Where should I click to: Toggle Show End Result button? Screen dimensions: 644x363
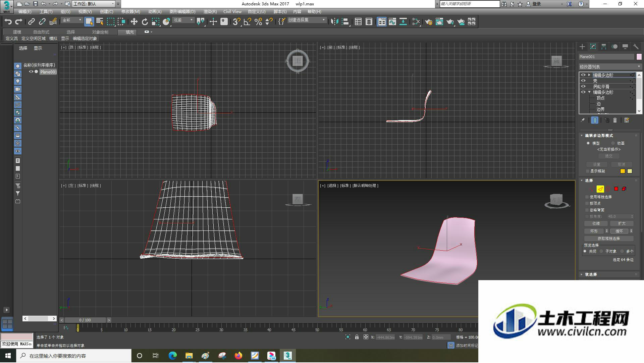tap(594, 120)
